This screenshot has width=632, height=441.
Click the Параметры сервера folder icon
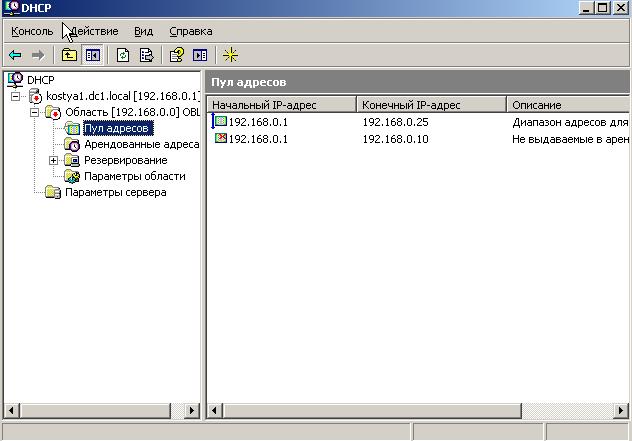pos(53,192)
